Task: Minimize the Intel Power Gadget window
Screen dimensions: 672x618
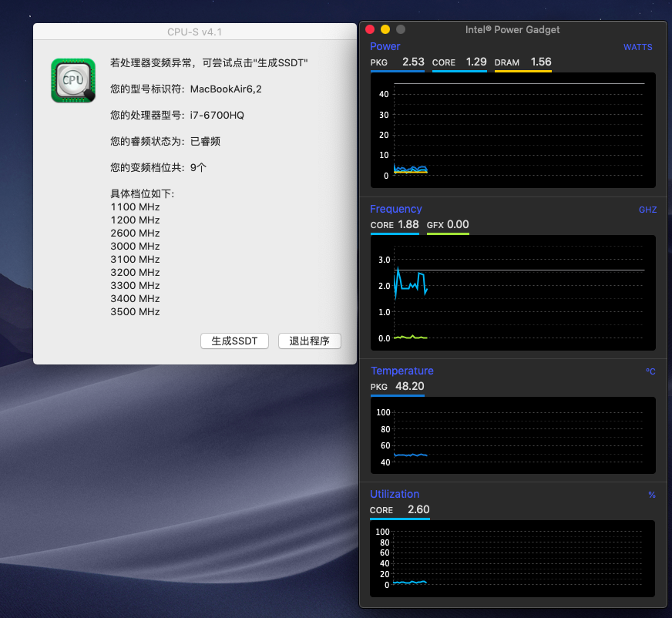Action: [385, 29]
